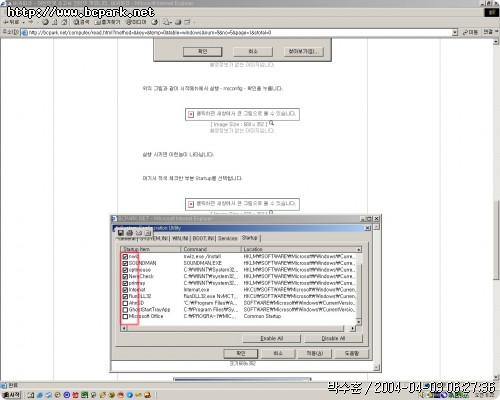Click the startup list's scroll-right arrow

tap(353, 329)
